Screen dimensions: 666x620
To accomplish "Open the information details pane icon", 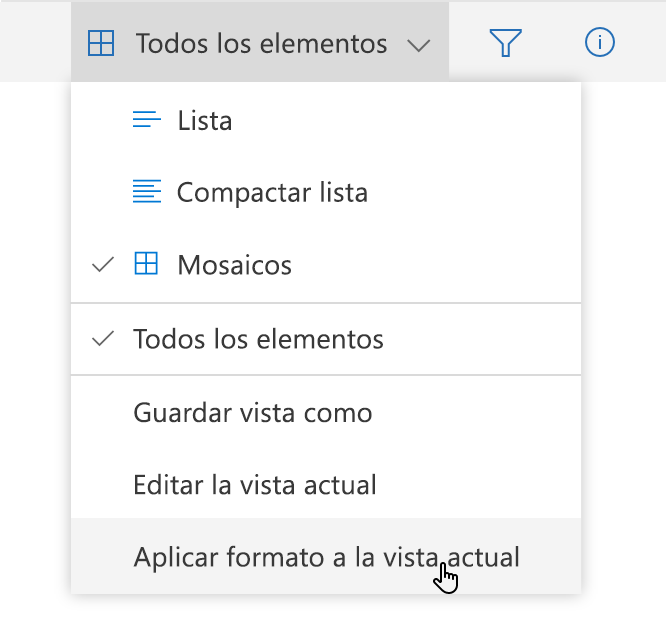I will tap(599, 42).
